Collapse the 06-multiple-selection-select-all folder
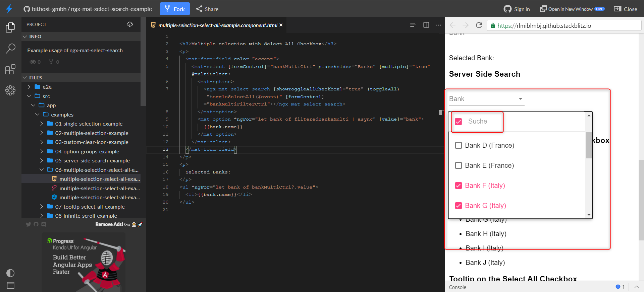Screen dimensions: 644x292 [42, 170]
